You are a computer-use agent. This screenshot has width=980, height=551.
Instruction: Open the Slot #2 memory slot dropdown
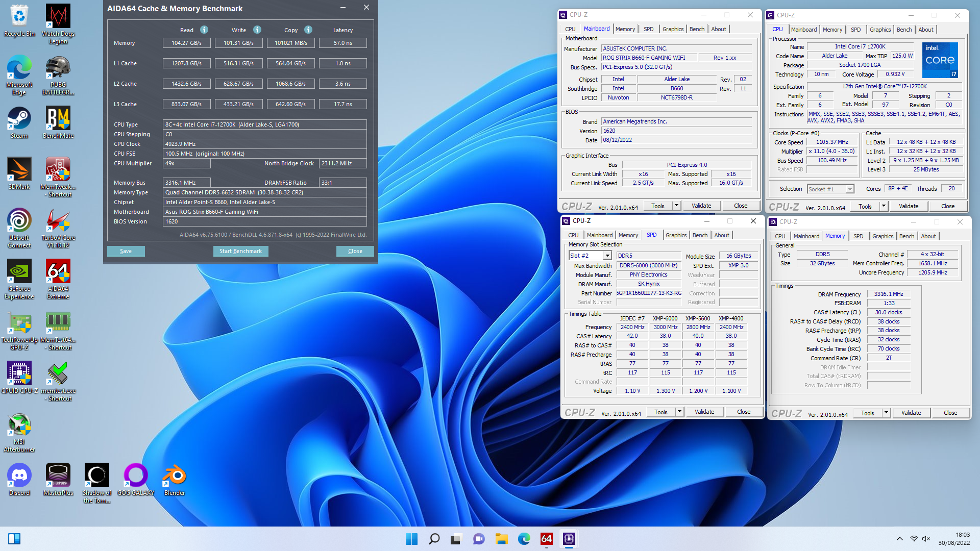tap(607, 256)
